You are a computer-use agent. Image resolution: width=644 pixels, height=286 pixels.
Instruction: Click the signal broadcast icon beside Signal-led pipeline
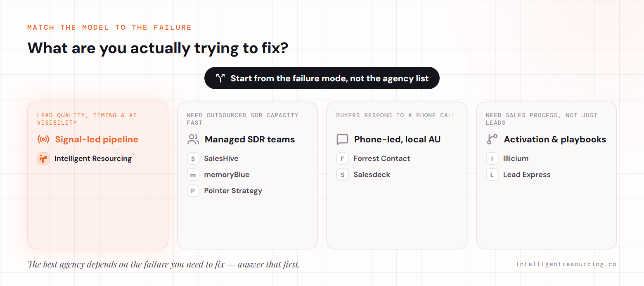coord(43,139)
